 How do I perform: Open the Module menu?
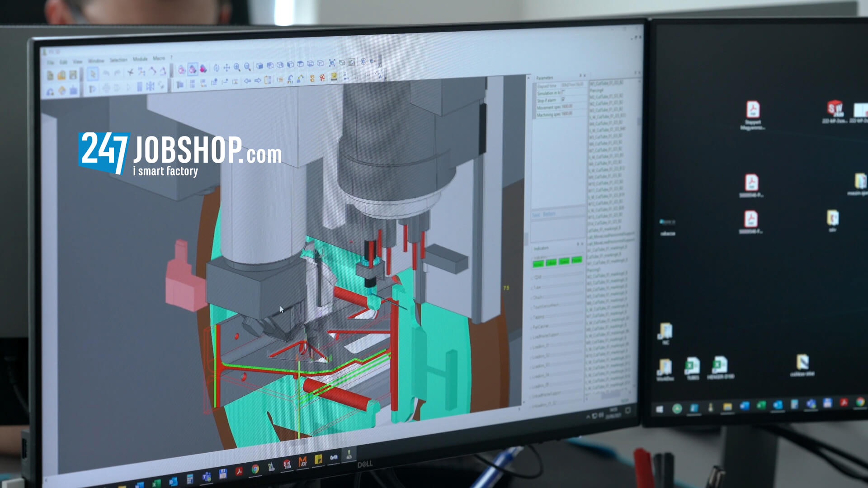click(140, 59)
